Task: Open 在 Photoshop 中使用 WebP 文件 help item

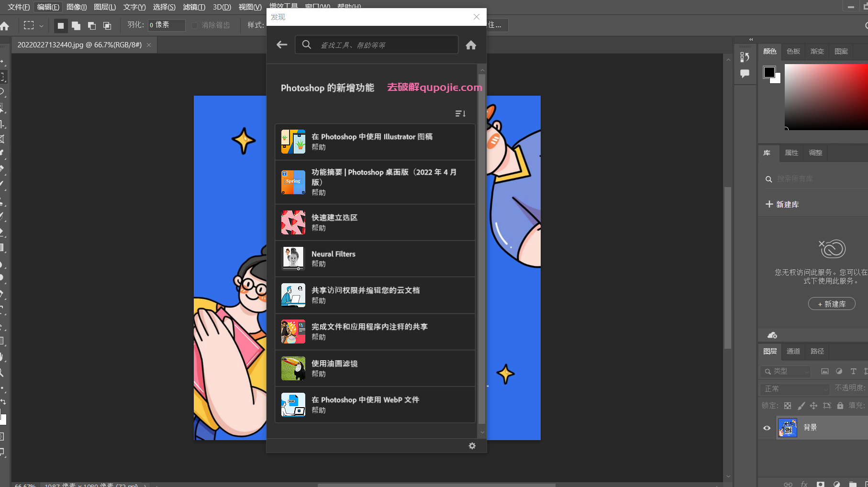Action: point(375,405)
